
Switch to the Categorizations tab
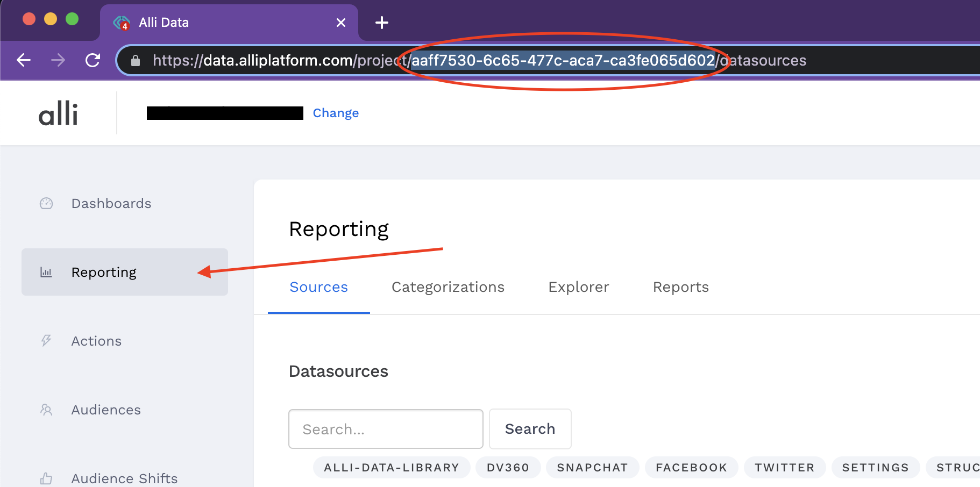click(x=448, y=287)
